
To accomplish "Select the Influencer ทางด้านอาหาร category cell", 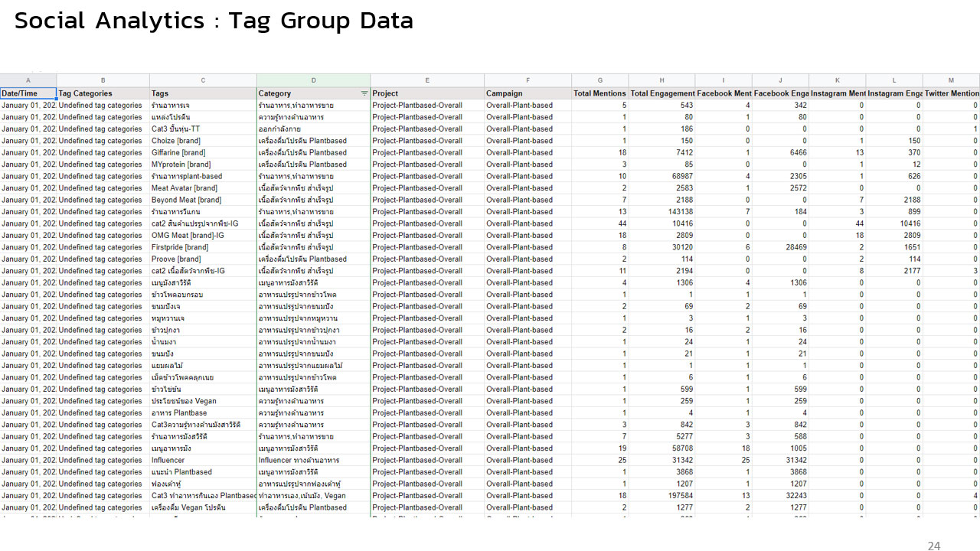I will click(x=314, y=460).
